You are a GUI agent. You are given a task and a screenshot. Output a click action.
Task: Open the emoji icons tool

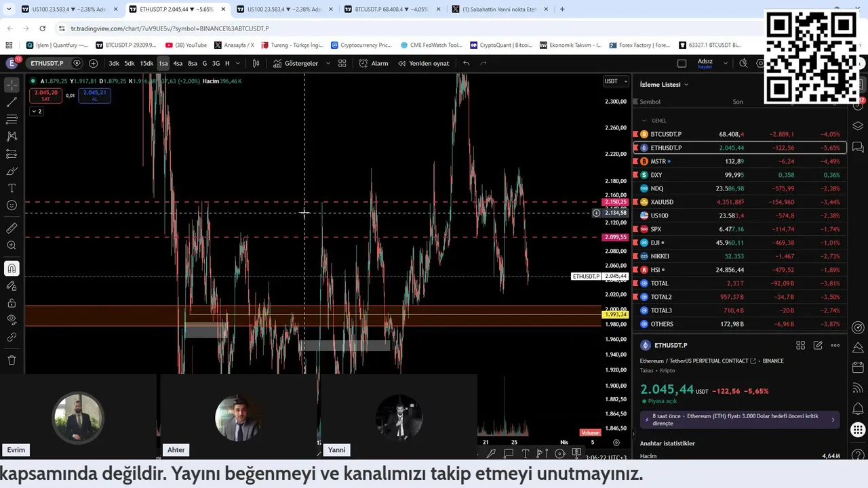(12, 205)
